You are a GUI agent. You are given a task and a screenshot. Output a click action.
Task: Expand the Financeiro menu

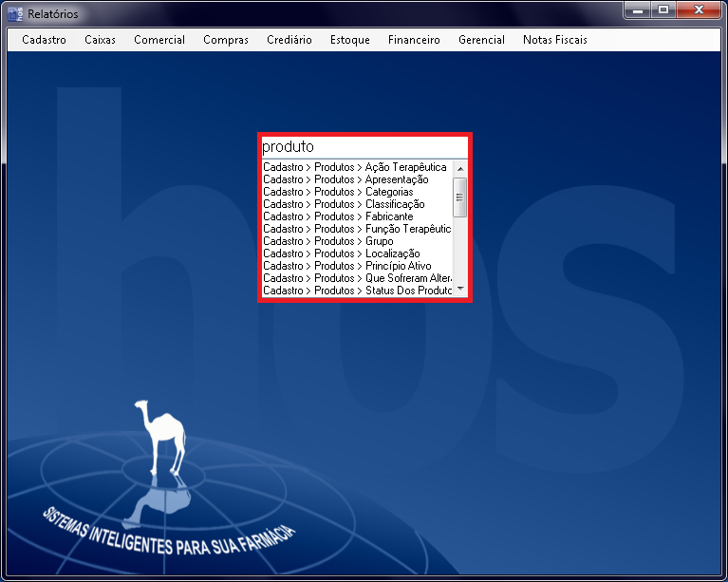[414, 40]
